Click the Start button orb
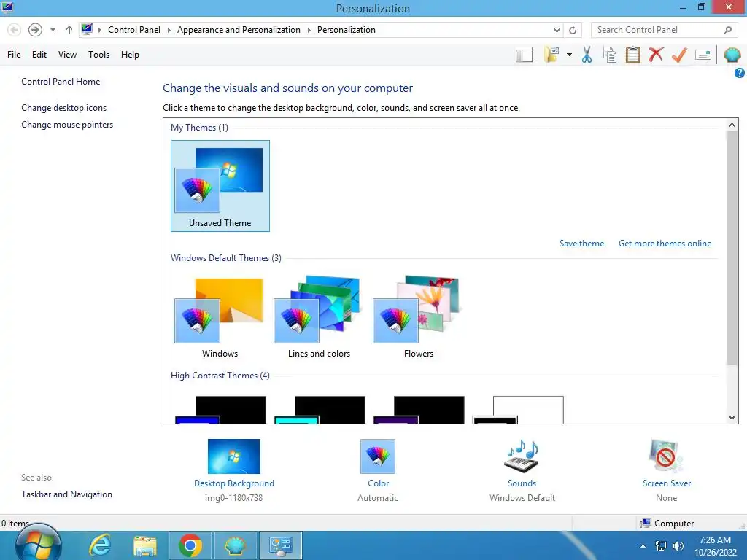This screenshot has width=747, height=560. 38,544
